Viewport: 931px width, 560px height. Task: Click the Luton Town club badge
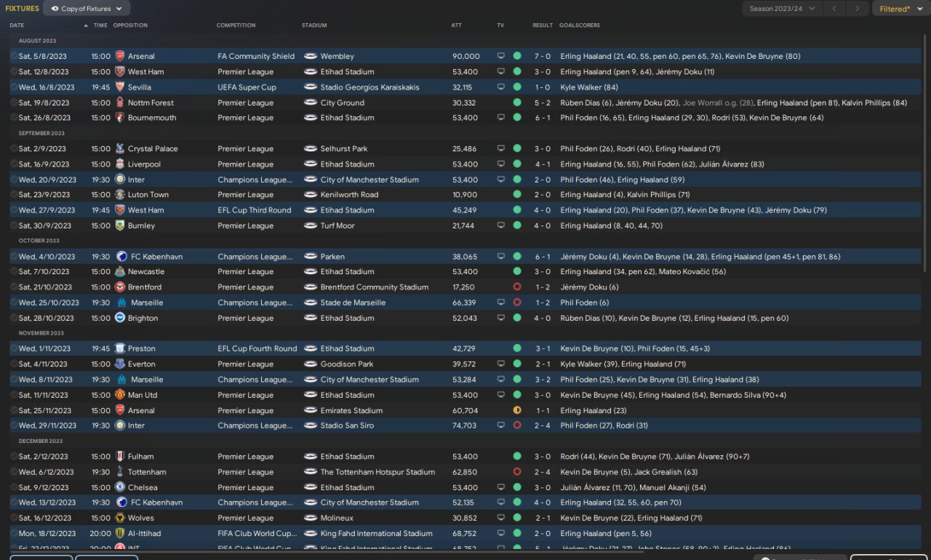120,195
